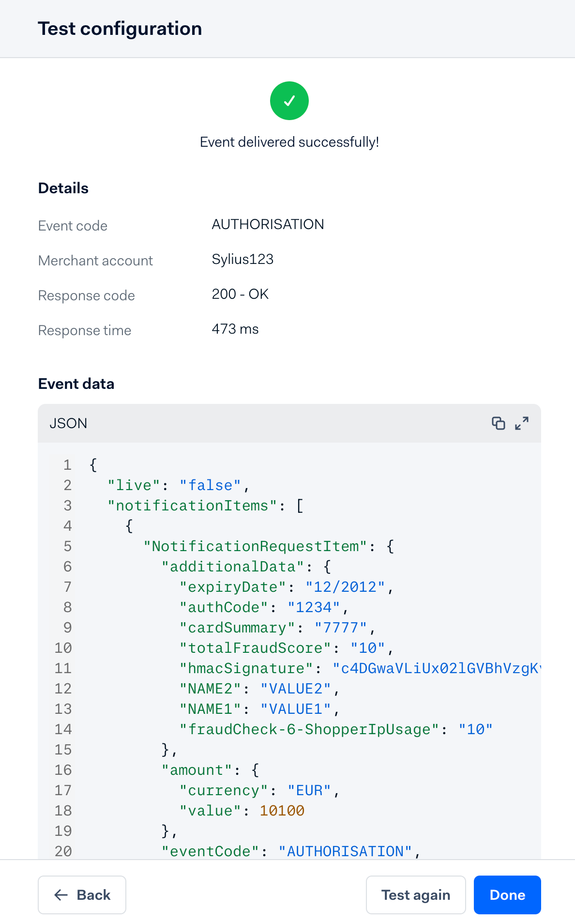Click the Test configuration heading

tap(120, 29)
